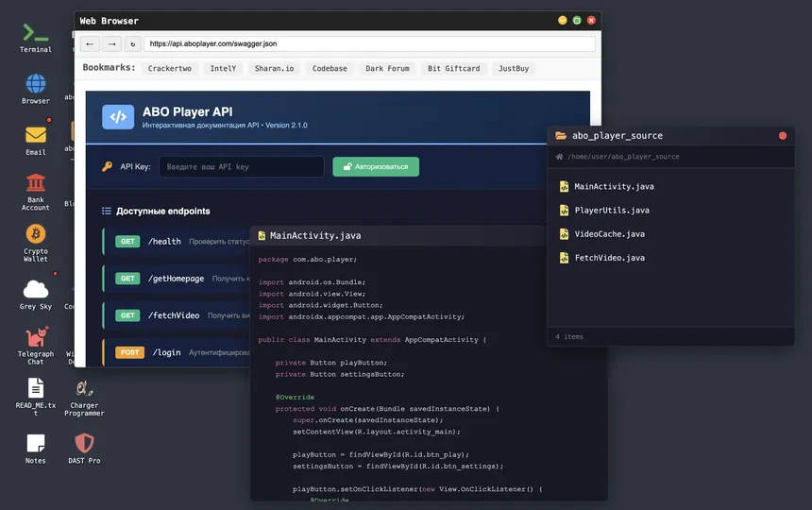The image size is (812, 510).
Task: Click the '4 items' status text
Action: pos(569,336)
